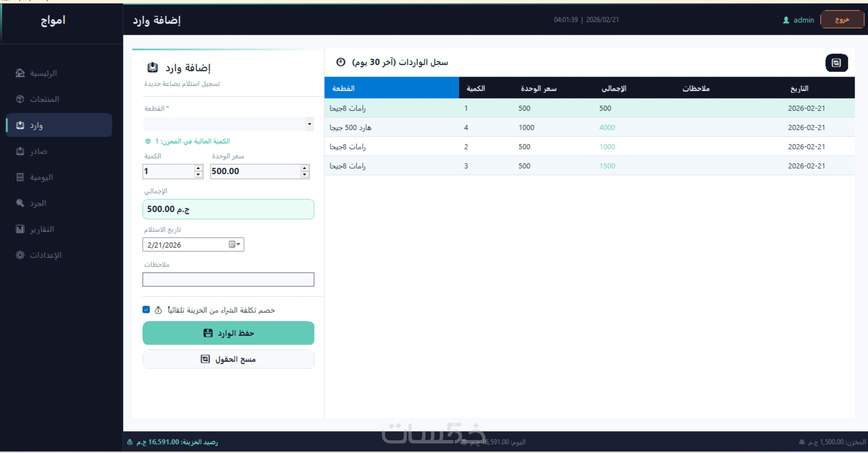The width and height of the screenshot is (868, 453).
Task: Expand the القطعة item dropdown
Action: click(x=309, y=124)
